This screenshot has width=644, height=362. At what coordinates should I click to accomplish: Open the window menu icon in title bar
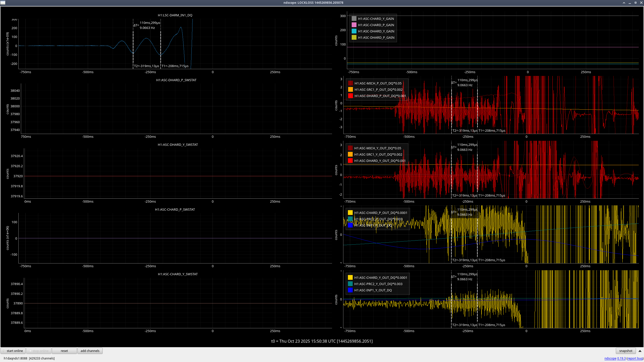(3, 3)
